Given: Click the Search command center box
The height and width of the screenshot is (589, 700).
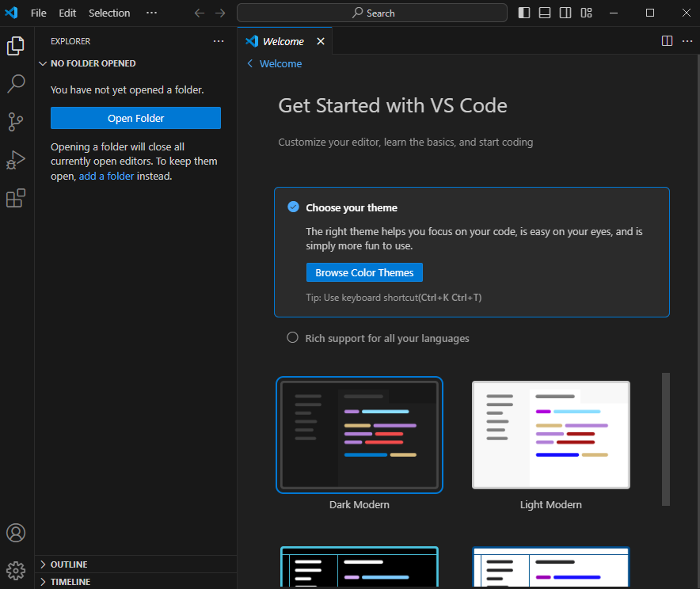Looking at the screenshot, I should pyautogui.click(x=372, y=13).
